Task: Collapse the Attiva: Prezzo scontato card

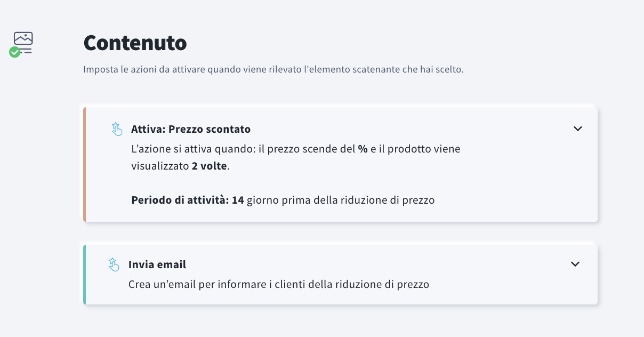Action: 578,129
